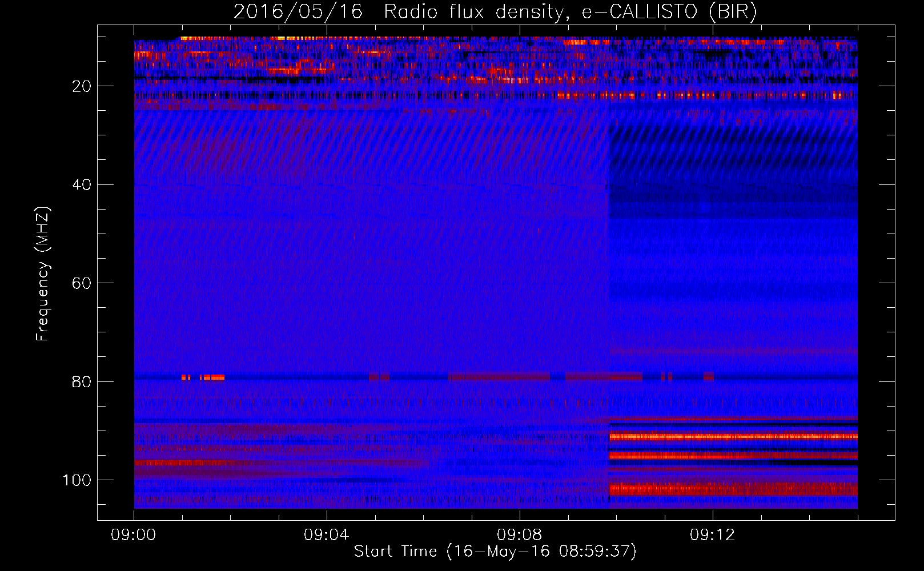Screen dimensions: 924x571
Task: Click the 09:04 time tick label
Action: coord(326,535)
